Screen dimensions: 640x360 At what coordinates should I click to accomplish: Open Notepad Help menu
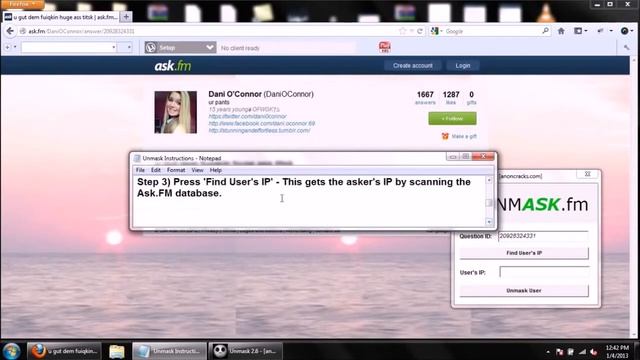coord(216,170)
